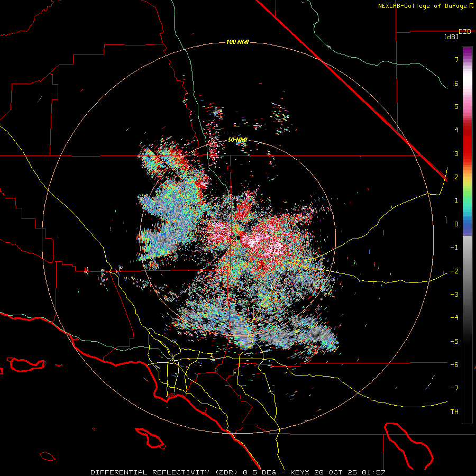Click the "KEYX 20 OCT 25 01:57" timestamp
Screen dimensions: 476x476
tap(338, 472)
